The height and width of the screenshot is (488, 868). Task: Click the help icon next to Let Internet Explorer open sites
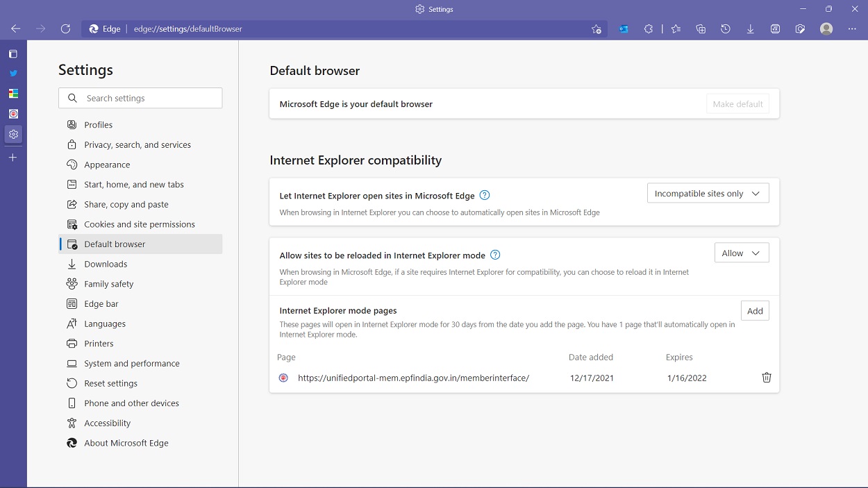pos(485,196)
